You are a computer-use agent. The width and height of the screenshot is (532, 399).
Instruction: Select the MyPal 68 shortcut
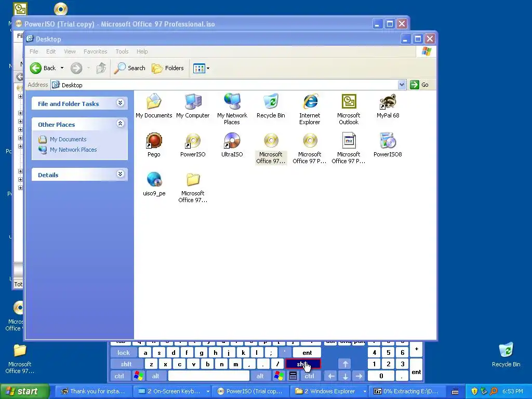388,105
